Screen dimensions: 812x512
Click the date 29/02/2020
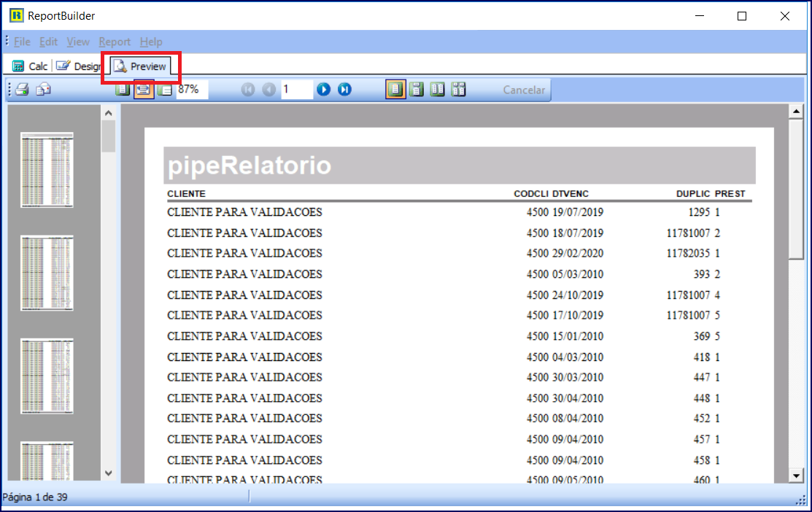pyautogui.click(x=578, y=253)
